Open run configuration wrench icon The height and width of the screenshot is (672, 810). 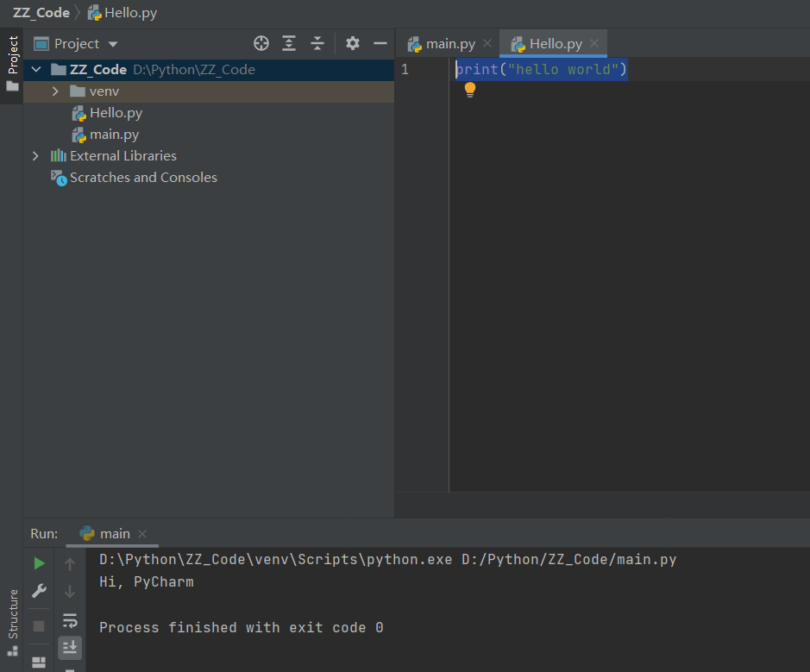tap(39, 591)
